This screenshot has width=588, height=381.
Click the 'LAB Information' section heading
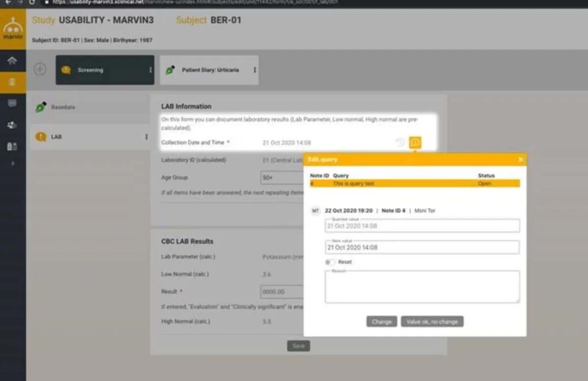[x=186, y=106]
